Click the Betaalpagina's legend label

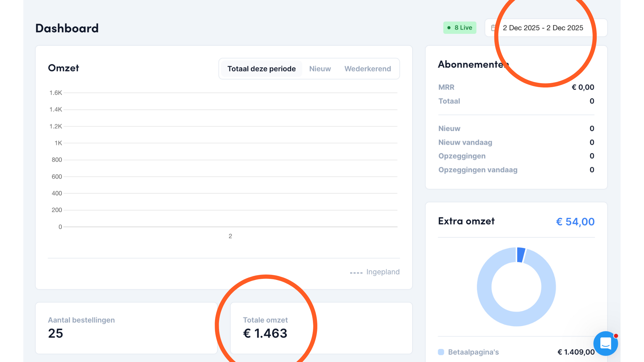pyautogui.click(x=473, y=352)
